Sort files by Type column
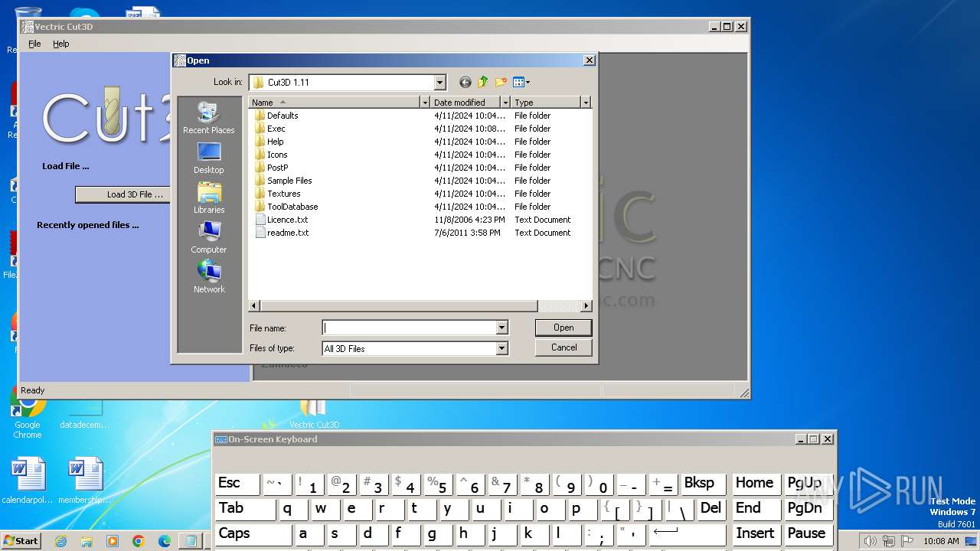Screen dimensions: 980x551 click(x=546, y=102)
